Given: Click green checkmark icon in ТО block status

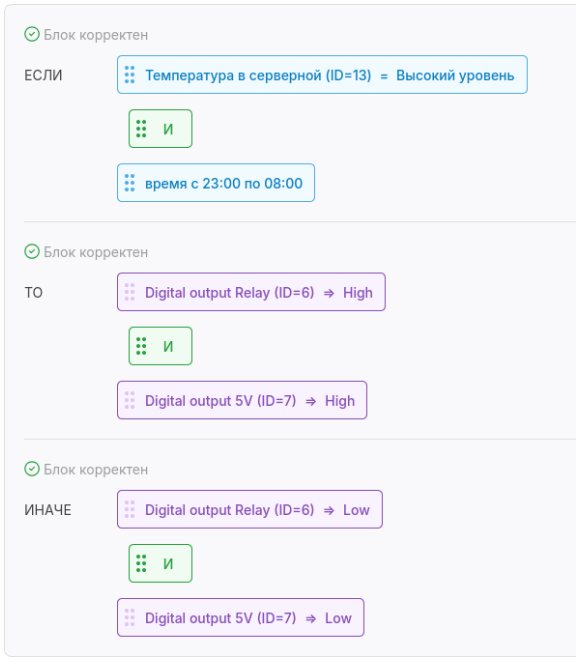Looking at the screenshot, I should 32,252.
